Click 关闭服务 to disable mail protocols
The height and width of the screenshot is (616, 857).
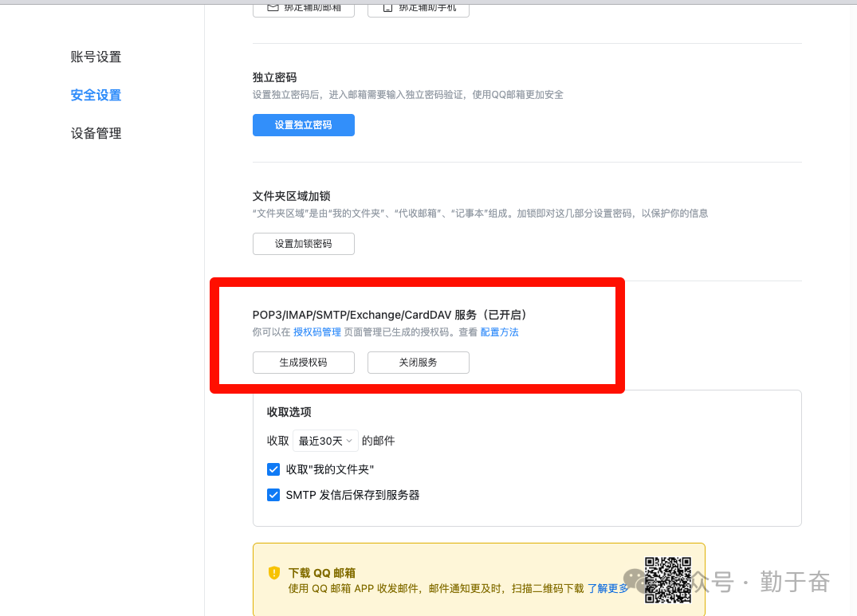tap(418, 363)
